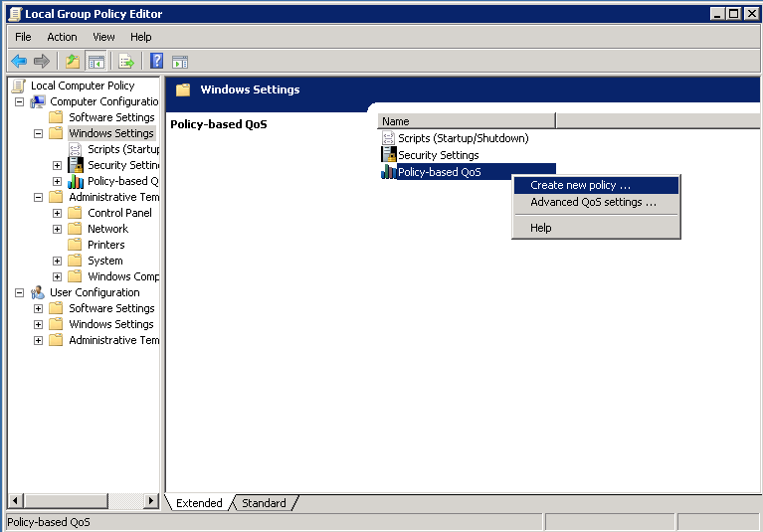
Task: Expand Software Settings under User Configuration
Action: (39, 309)
